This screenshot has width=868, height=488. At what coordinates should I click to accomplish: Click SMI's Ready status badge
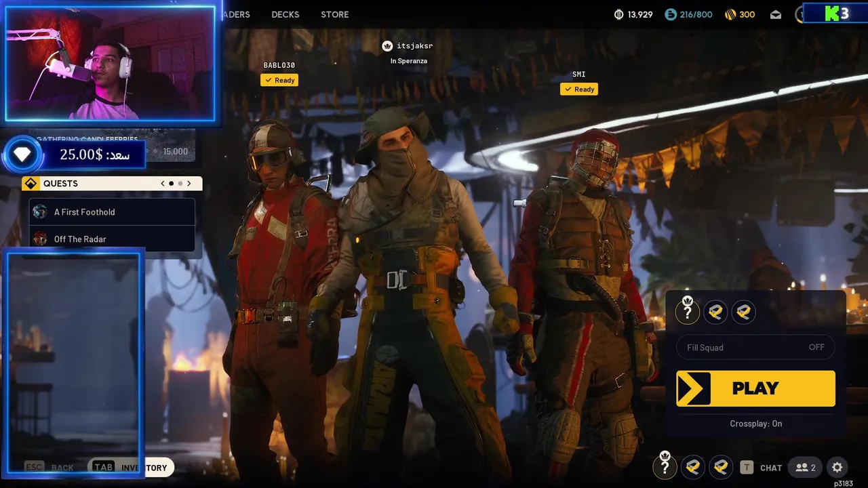[x=579, y=89]
